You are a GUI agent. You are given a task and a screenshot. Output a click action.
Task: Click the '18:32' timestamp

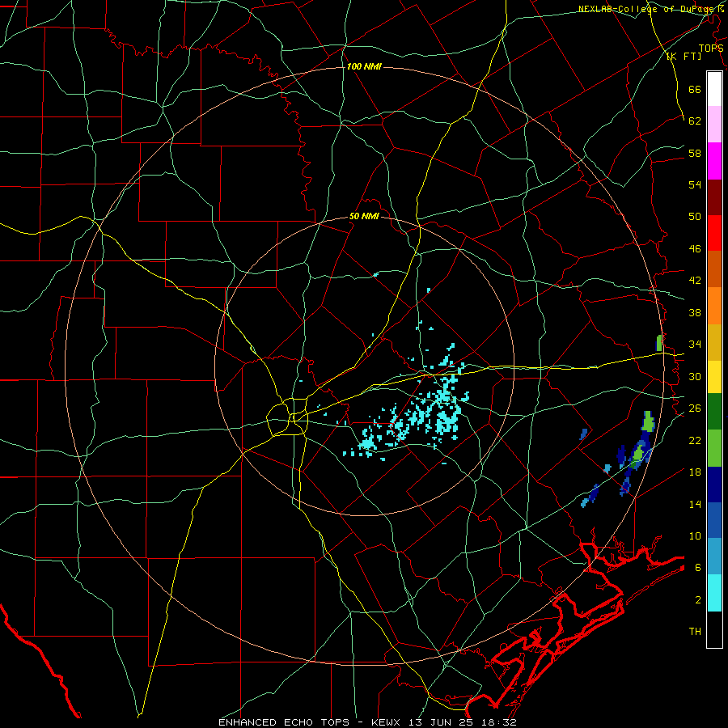pos(499,722)
